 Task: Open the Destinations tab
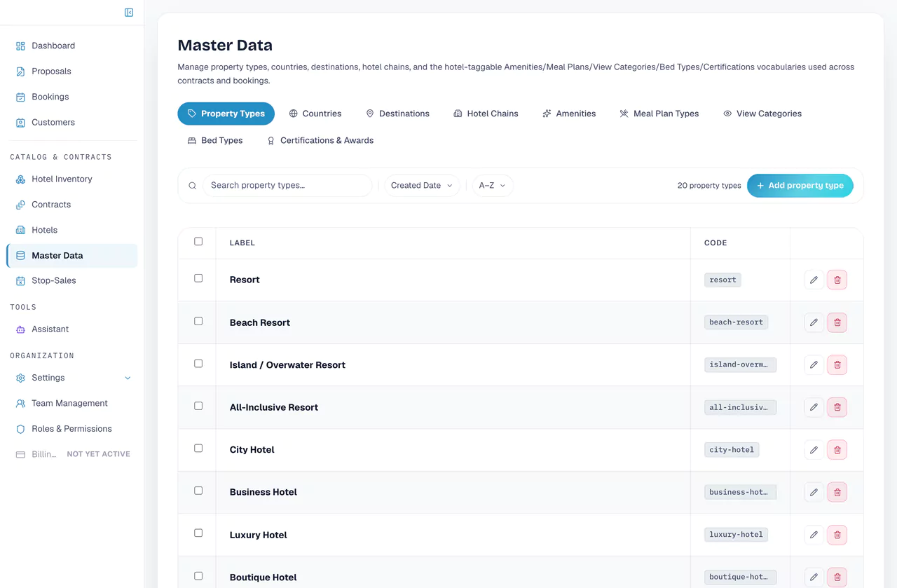397,114
